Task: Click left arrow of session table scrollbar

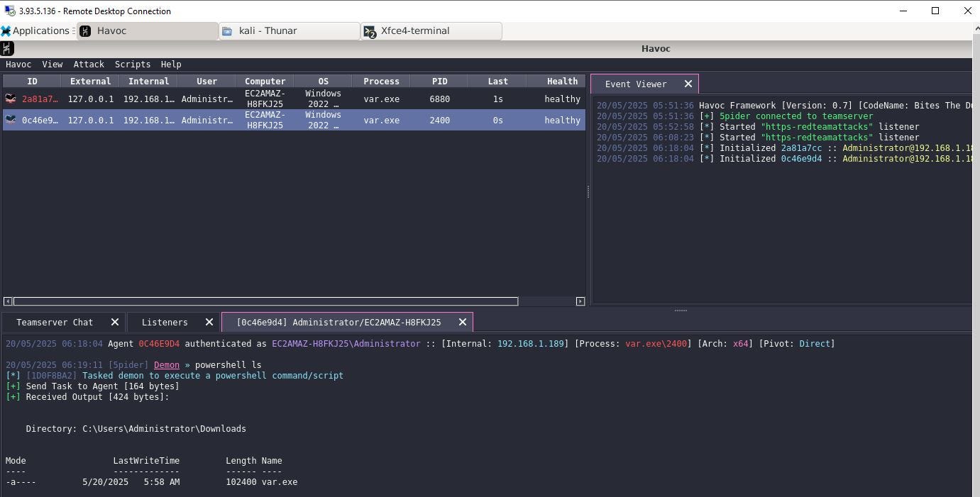Action: (x=8, y=301)
